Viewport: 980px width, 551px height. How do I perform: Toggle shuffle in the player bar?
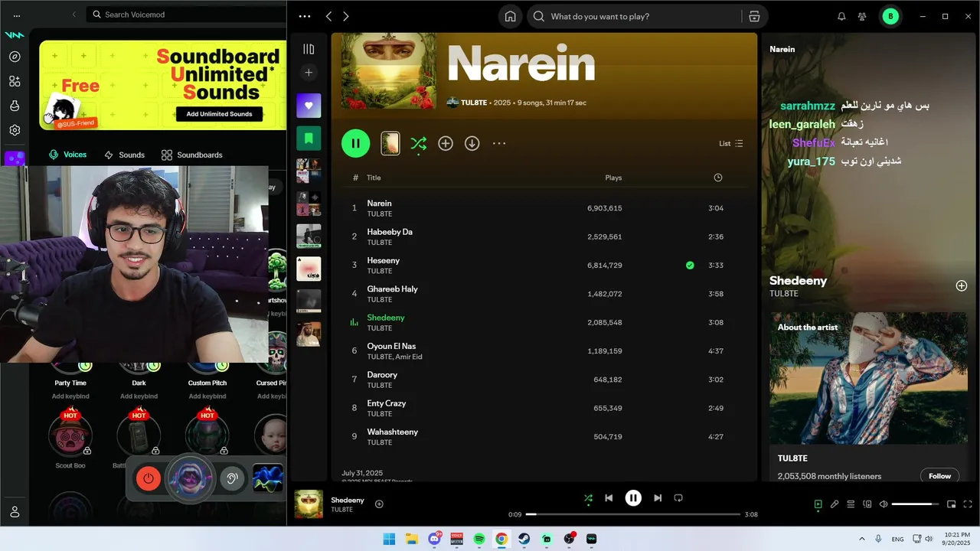588,498
